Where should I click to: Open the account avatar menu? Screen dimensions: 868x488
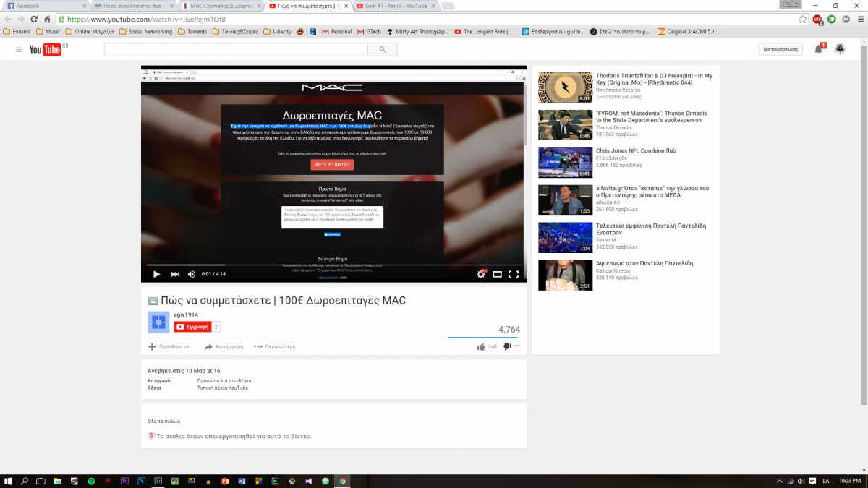(840, 49)
